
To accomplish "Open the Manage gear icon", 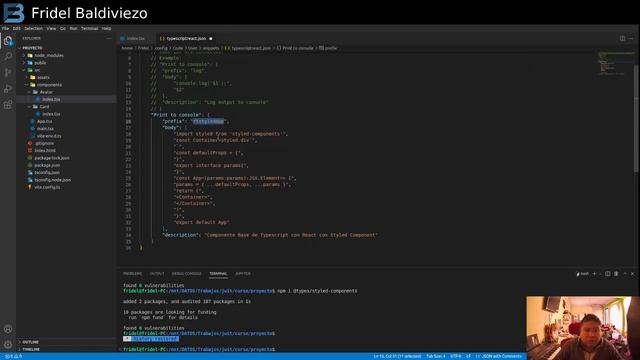I will [8, 344].
